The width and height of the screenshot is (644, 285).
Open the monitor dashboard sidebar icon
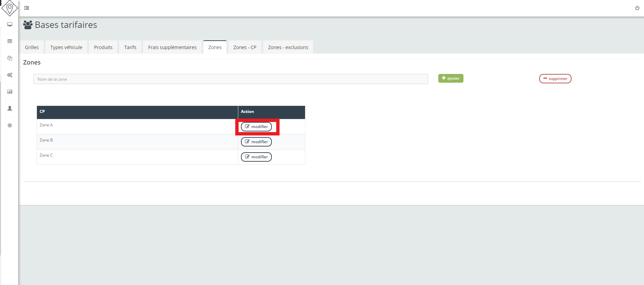(x=10, y=24)
